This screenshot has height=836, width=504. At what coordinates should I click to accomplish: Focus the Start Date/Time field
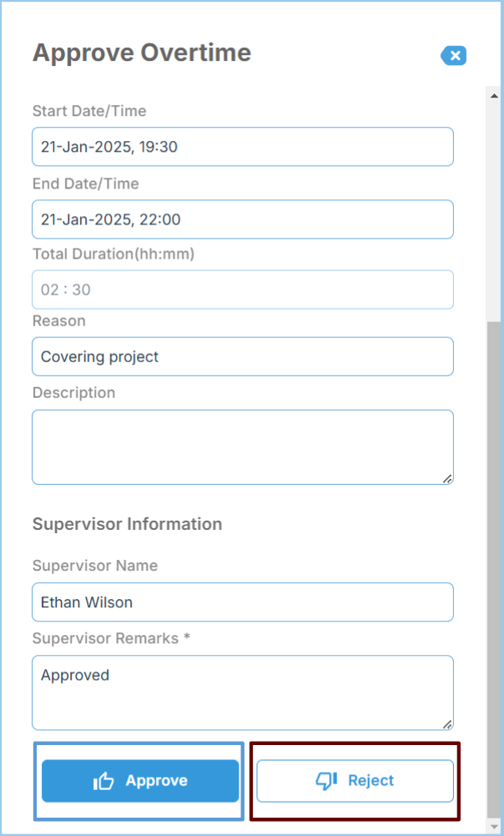point(242,147)
